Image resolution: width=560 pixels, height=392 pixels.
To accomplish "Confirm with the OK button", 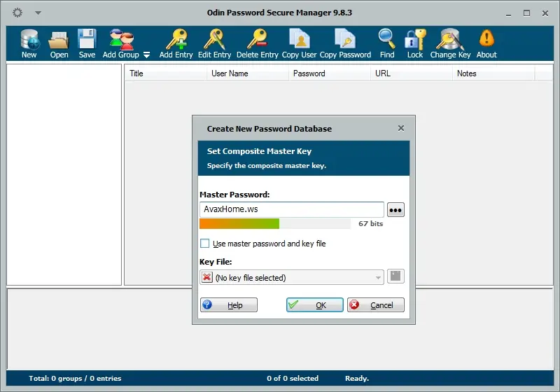I will (x=314, y=305).
